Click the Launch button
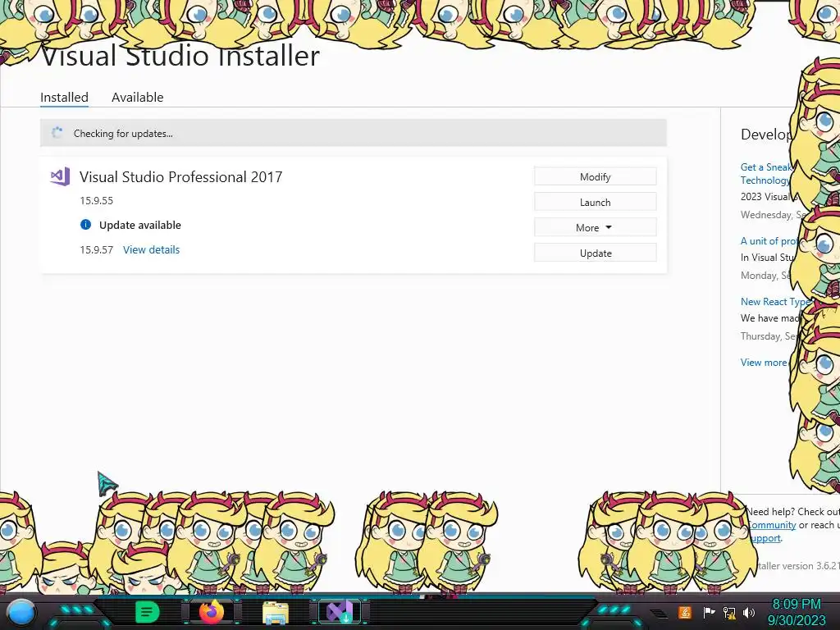Viewport: 840px width, 630px height. coord(596,202)
